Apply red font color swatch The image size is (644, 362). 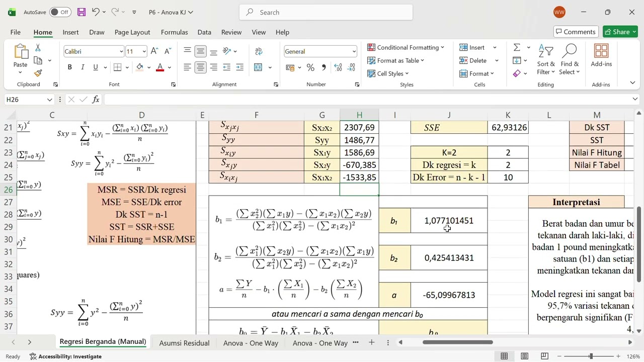tap(160, 67)
